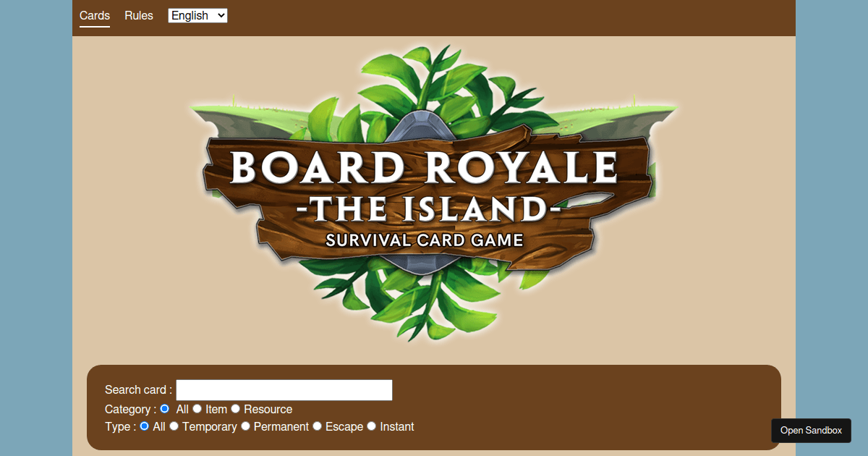Click the Open Sandbox button

tap(811, 431)
